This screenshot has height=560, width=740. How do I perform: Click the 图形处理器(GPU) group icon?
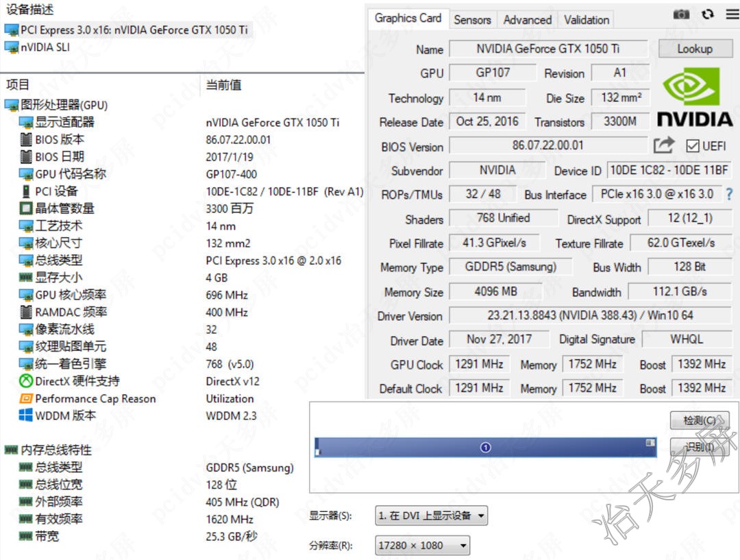[x=12, y=105]
